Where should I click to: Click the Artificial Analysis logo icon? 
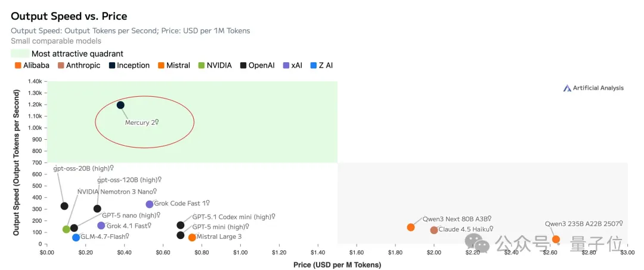tap(567, 88)
